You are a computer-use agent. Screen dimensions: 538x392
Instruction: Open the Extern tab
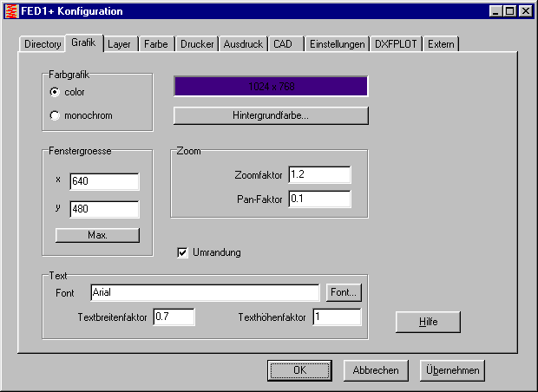pos(441,44)
